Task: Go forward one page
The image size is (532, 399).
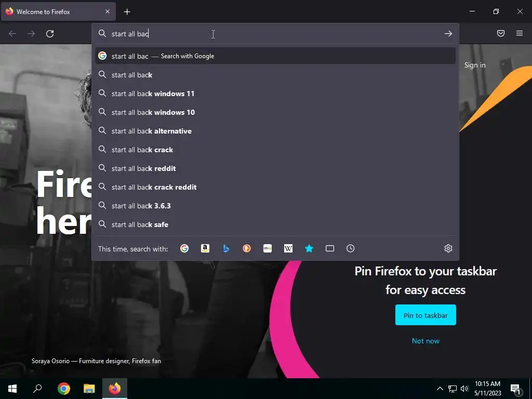Action: 31,34
